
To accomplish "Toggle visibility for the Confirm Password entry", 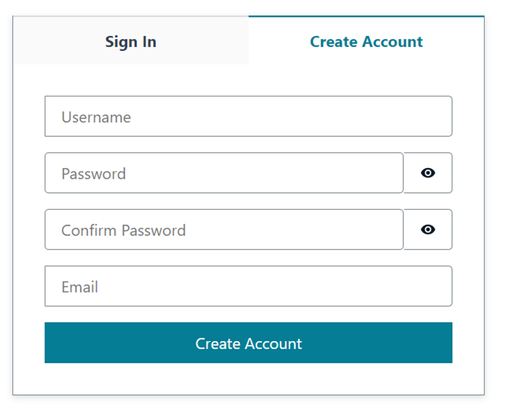I will point(428,229).
